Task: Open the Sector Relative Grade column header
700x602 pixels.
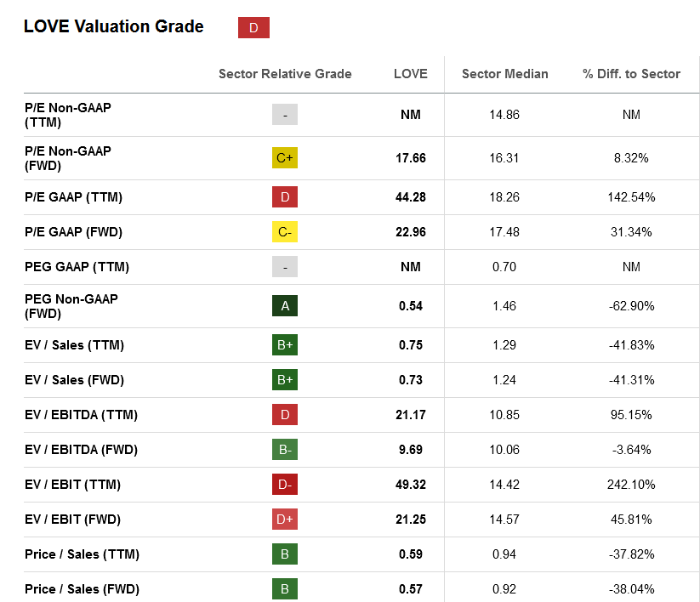Action: point(285,74)
